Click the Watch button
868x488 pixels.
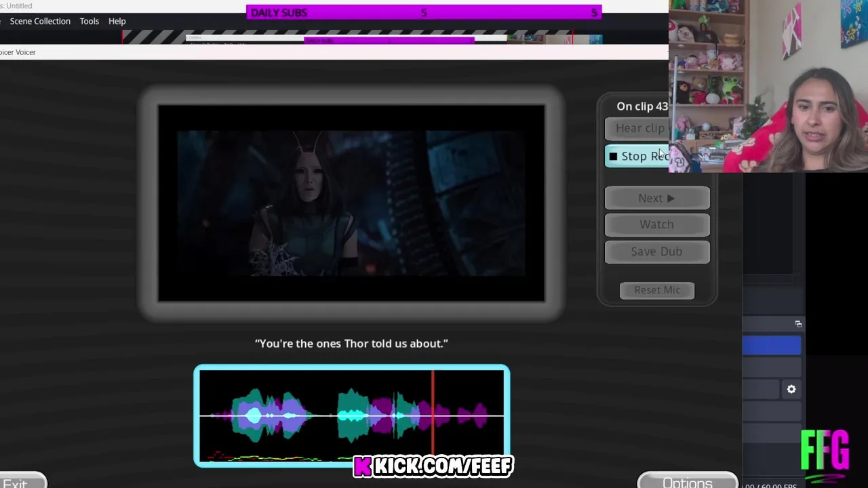coord(657,224)
